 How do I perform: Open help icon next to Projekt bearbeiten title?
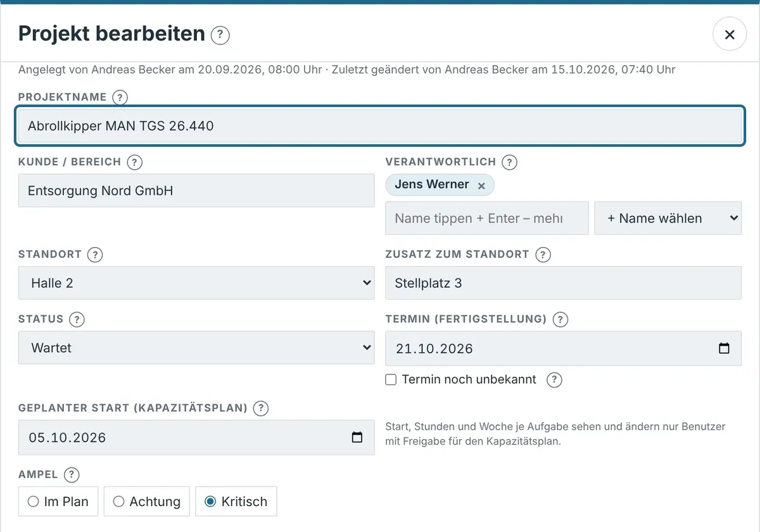[x=220, y=35]
